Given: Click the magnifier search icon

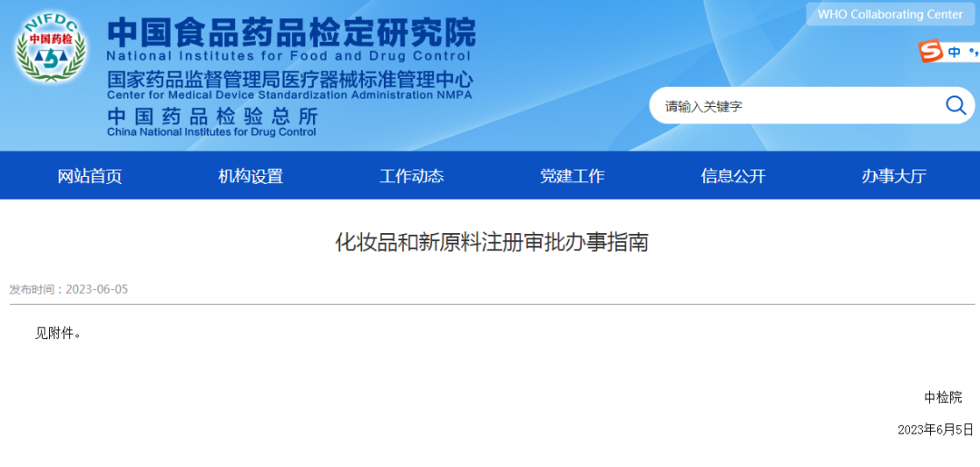Looking at the screenshot, I should click(x=955, y=105).
